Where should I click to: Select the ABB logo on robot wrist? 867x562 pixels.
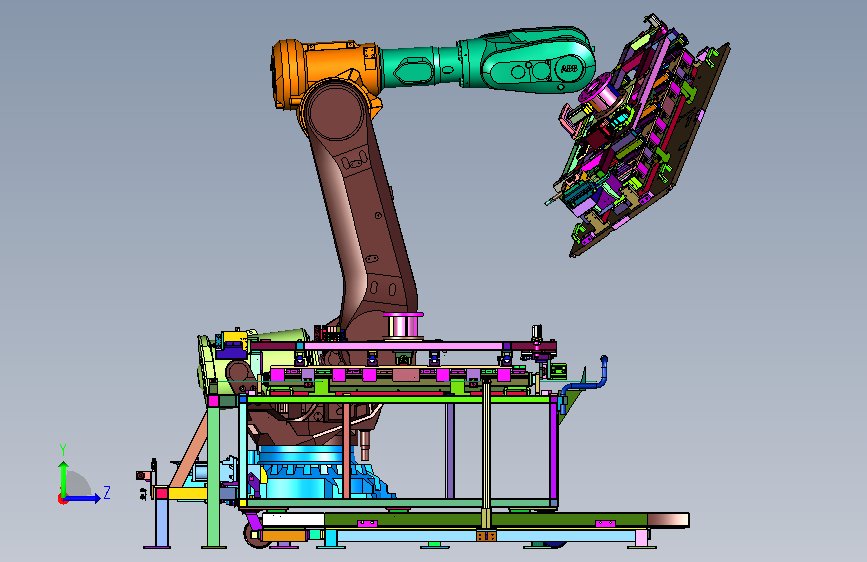coord(569,69)
